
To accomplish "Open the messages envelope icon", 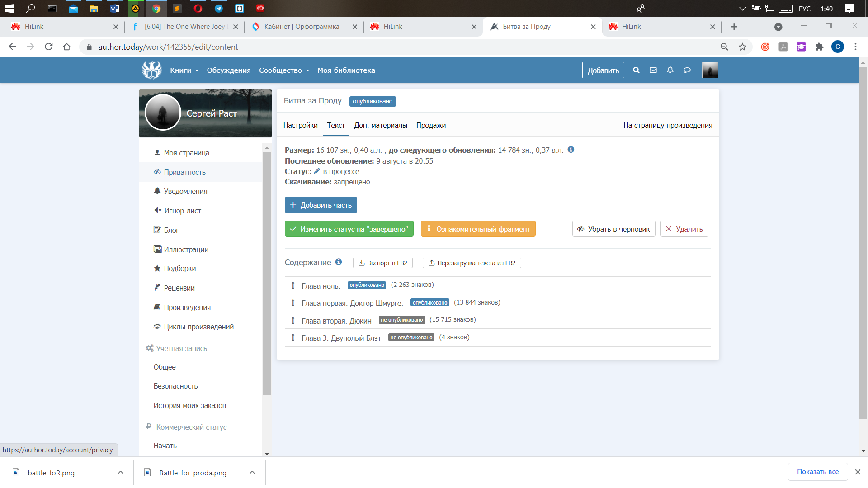I will tap(653, 70).
